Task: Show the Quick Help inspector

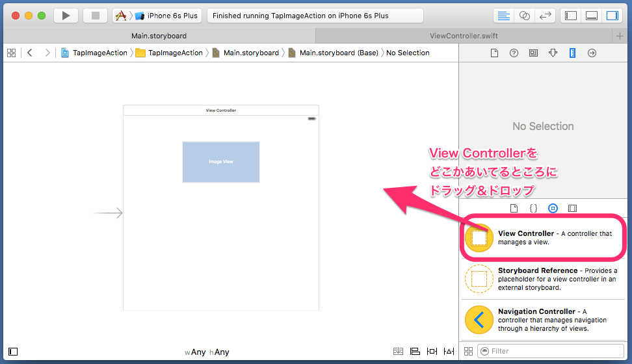Action: pos(514,53)
